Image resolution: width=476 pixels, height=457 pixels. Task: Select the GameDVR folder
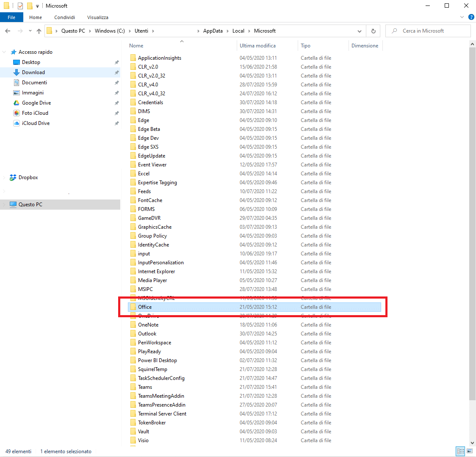[x=149, y=218]
